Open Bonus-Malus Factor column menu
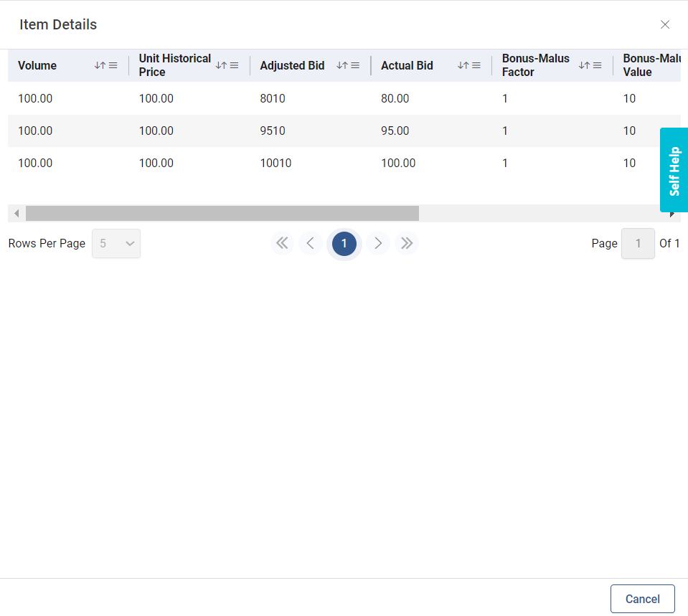 tap(598, 65)
